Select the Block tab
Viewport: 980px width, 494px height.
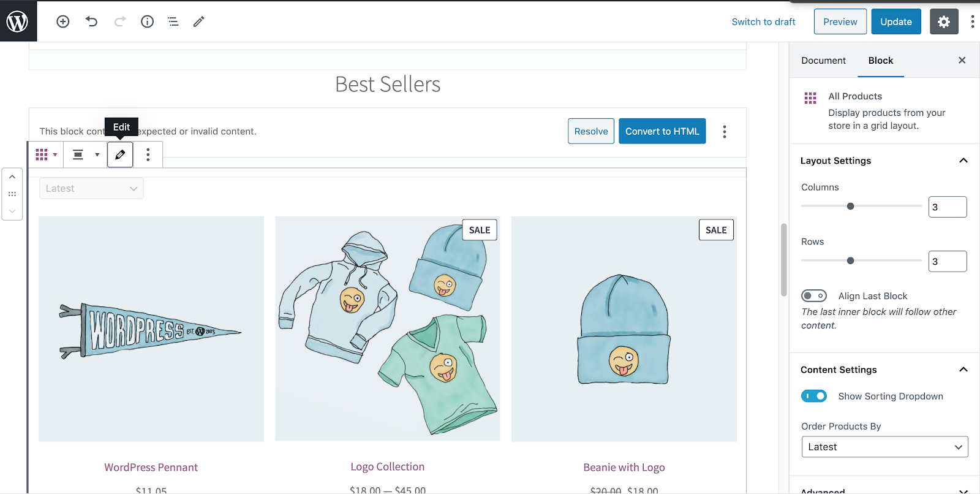[x=881, y=60]
